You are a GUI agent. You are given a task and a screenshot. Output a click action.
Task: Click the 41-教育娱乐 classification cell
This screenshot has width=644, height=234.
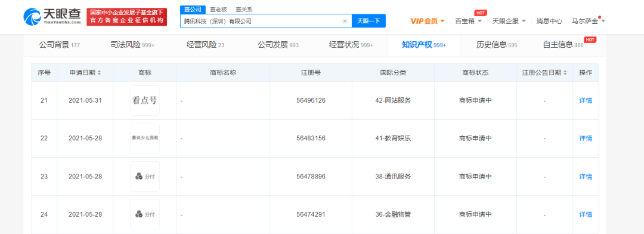click(x=392, y=138)
